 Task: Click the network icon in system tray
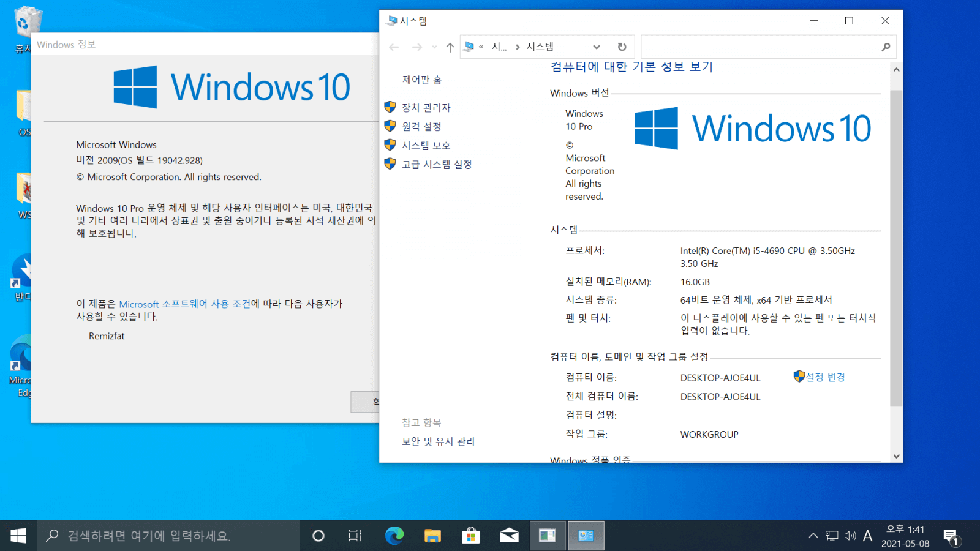[832, 536]
